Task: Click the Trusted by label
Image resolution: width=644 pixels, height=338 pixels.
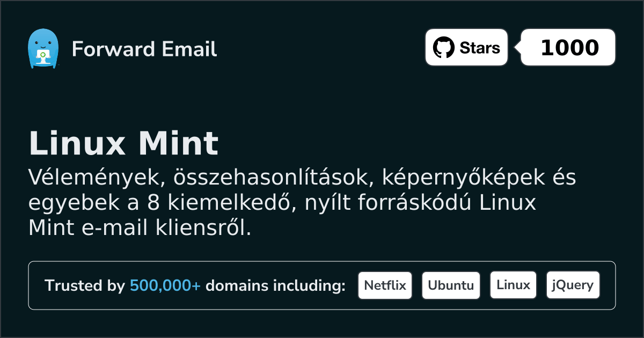Action: tap(84, 286)
